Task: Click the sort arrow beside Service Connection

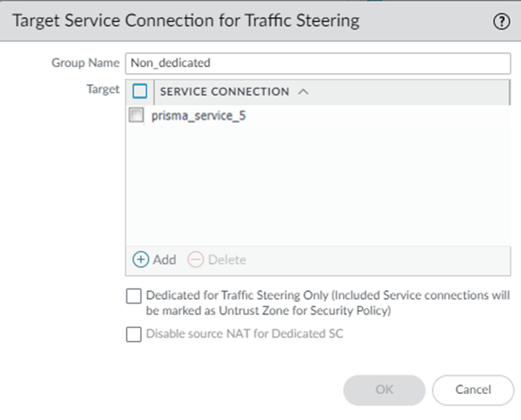Action: [303, 92]
